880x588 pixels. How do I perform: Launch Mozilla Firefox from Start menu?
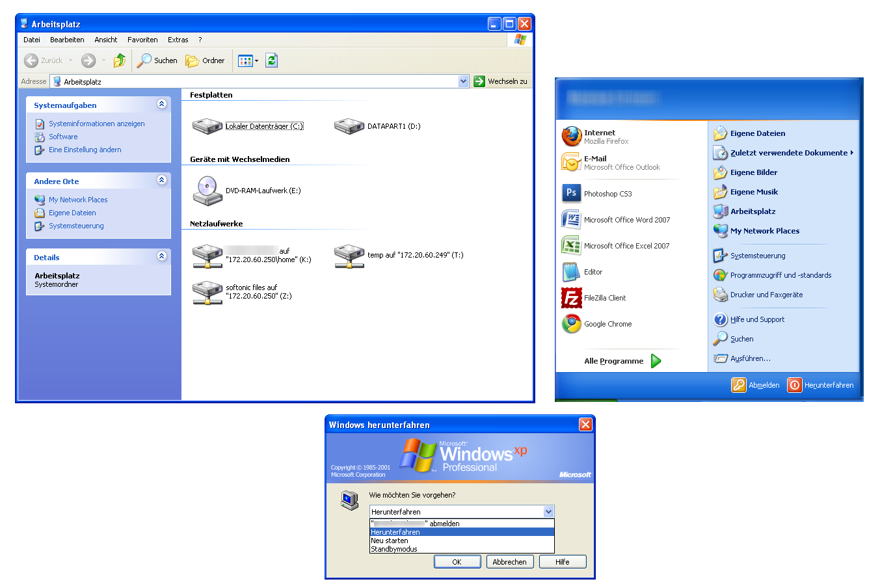point(572,137)
